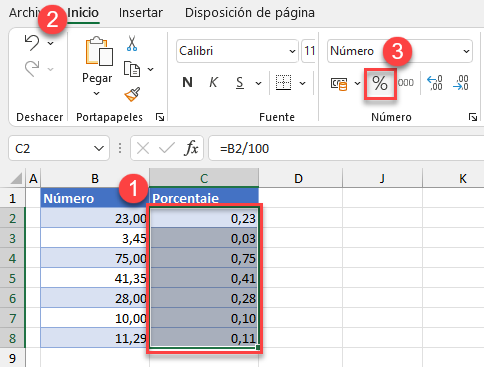484x367 pixels.
Task: Click the formula bar cancel X icon
Action: 143,148
